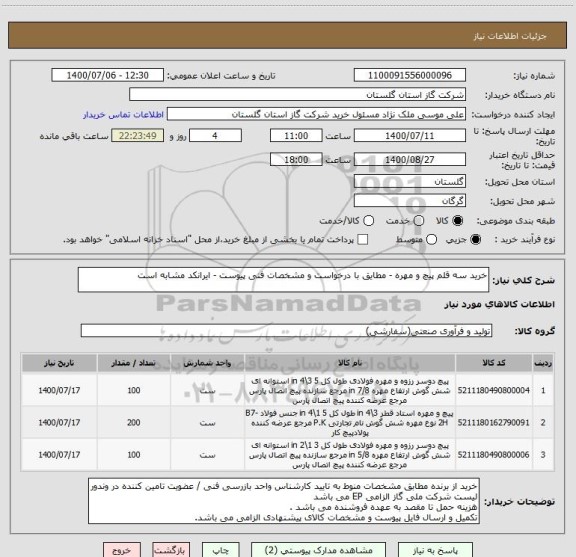Click the گروه کالا field تولید و فرآوری صنعتی
The width and height of the screenshot is (576, 557).
click(286, 331)
